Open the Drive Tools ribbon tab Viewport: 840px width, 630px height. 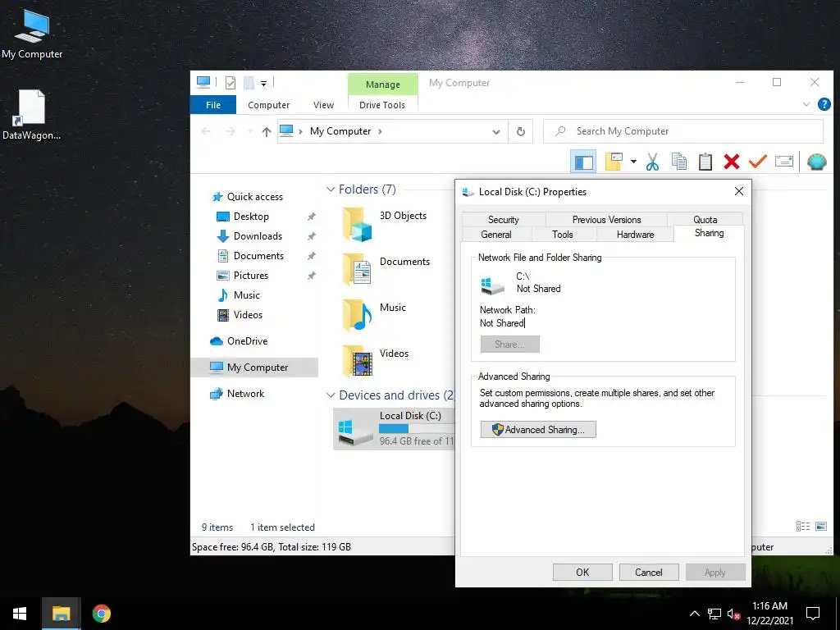pos(382,105)
